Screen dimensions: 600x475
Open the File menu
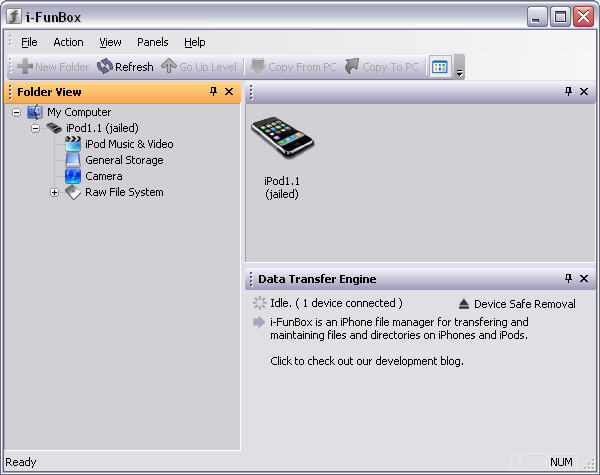[x=29, y=42]
